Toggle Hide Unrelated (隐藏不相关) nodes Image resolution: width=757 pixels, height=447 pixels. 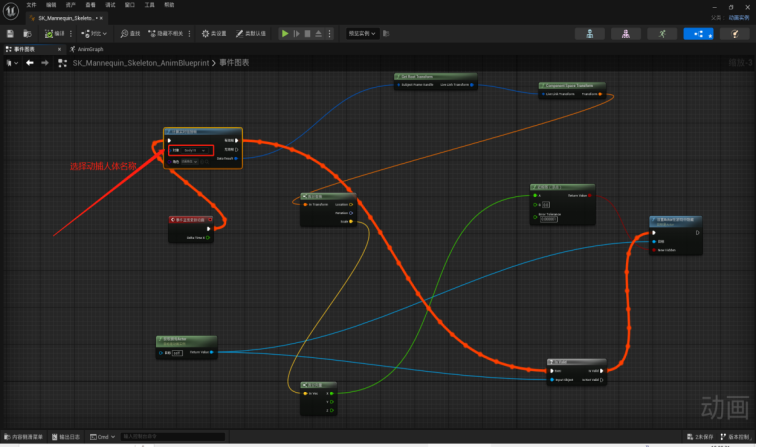pos(166,33)
